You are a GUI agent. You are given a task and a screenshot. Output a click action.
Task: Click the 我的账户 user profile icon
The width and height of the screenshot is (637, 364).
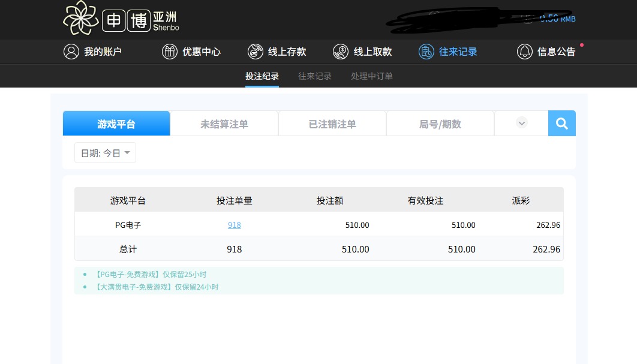tap(71, 52)
